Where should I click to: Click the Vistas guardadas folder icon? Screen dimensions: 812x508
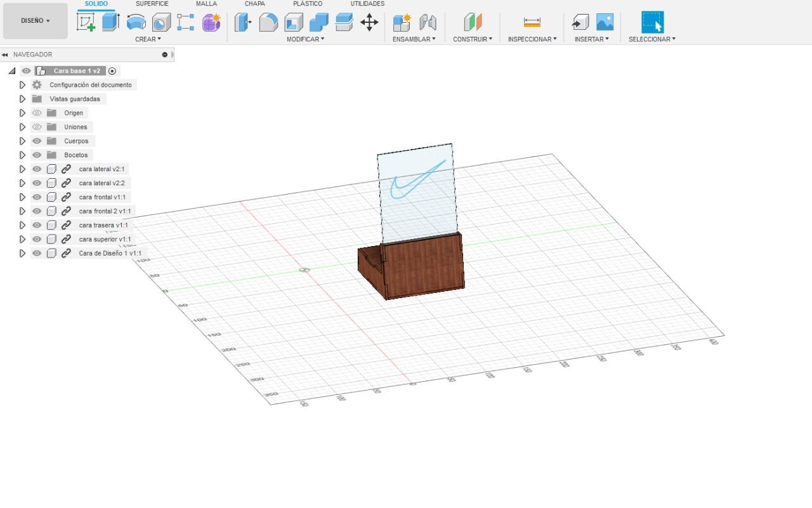(37, 99)
